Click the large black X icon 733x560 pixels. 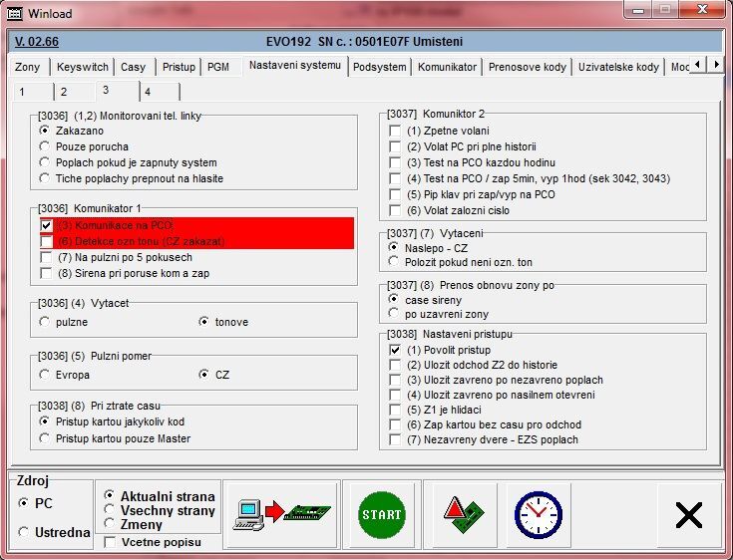pyautogui.click(x=688, y=514)
